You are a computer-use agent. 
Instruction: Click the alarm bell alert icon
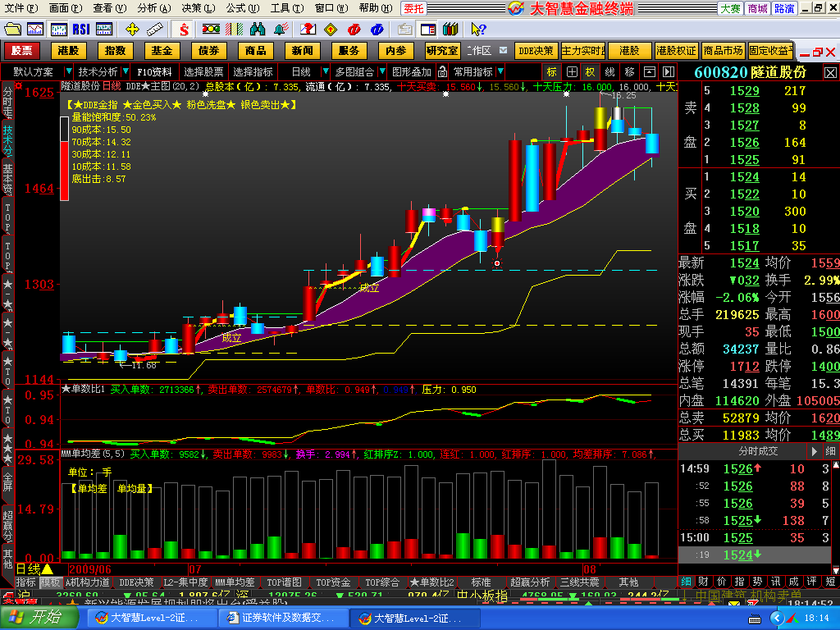281,29
